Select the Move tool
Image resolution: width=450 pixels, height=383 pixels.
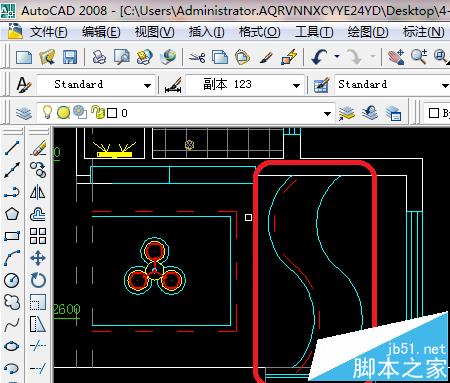[x=38, y=258]
